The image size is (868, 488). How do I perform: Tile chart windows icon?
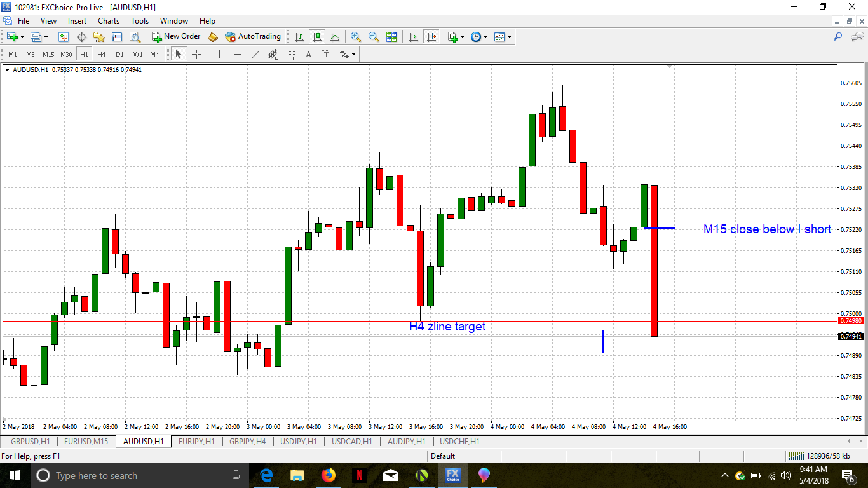(x=391, y=37)
